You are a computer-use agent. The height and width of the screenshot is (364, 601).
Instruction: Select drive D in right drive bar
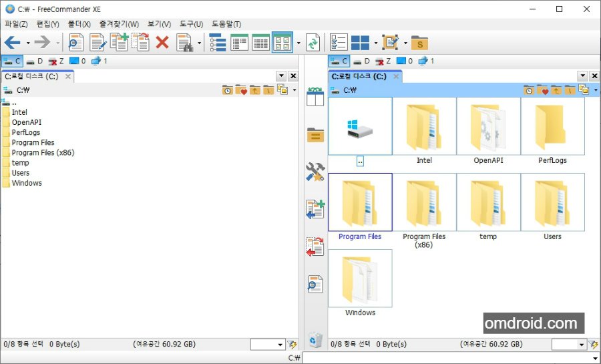[x=361, y=61]
